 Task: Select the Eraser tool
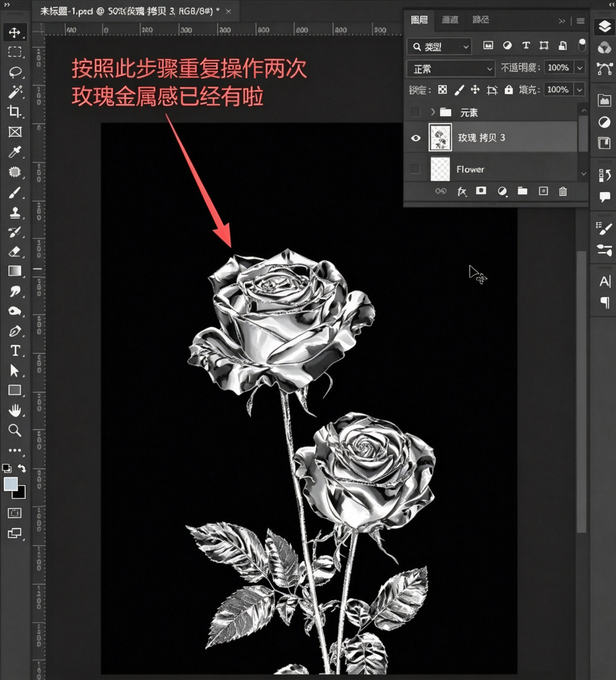pos(15,252)
